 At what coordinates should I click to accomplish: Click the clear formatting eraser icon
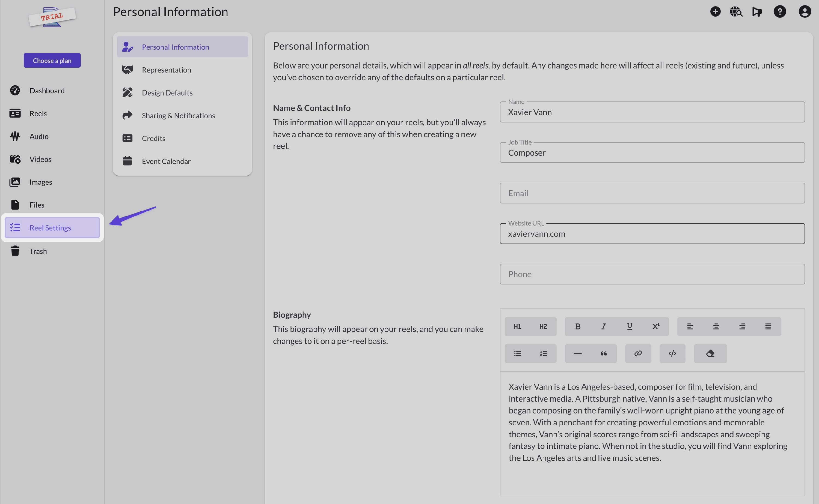coord(710,353)
